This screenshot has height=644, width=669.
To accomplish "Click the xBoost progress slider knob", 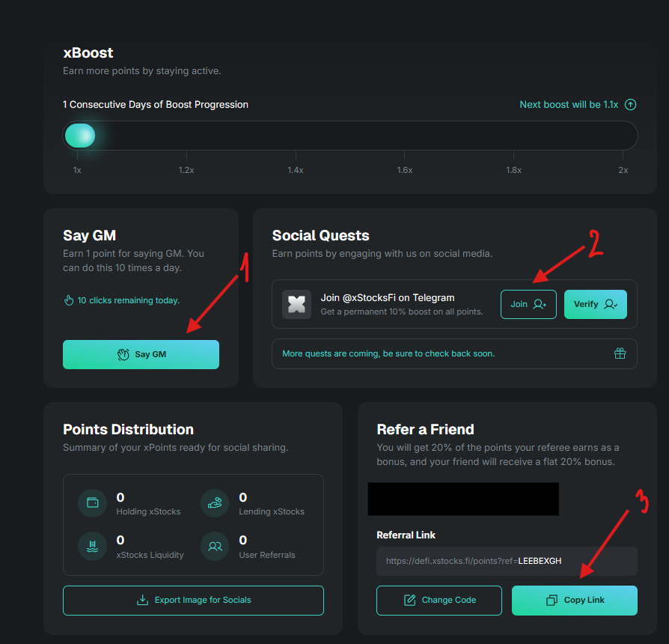I will (79, 136).
